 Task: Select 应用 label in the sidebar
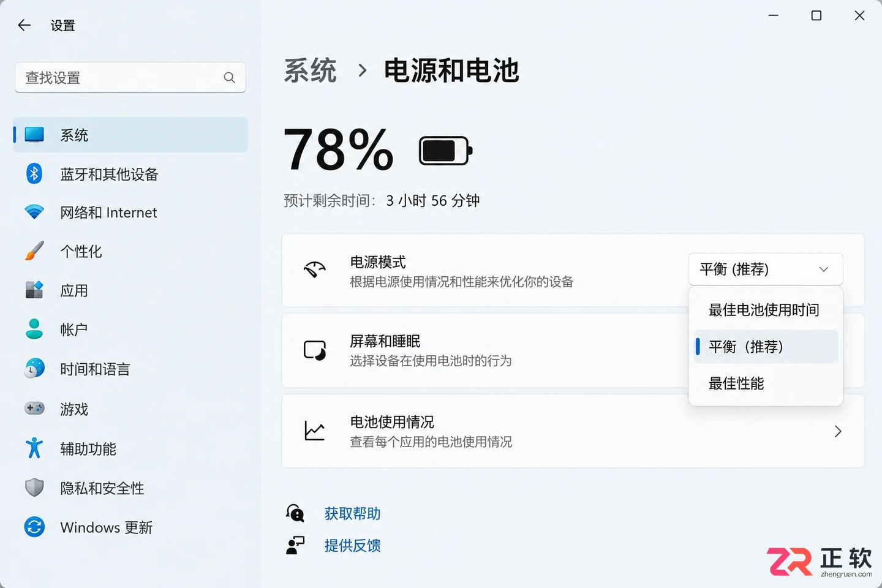(74, 290)
